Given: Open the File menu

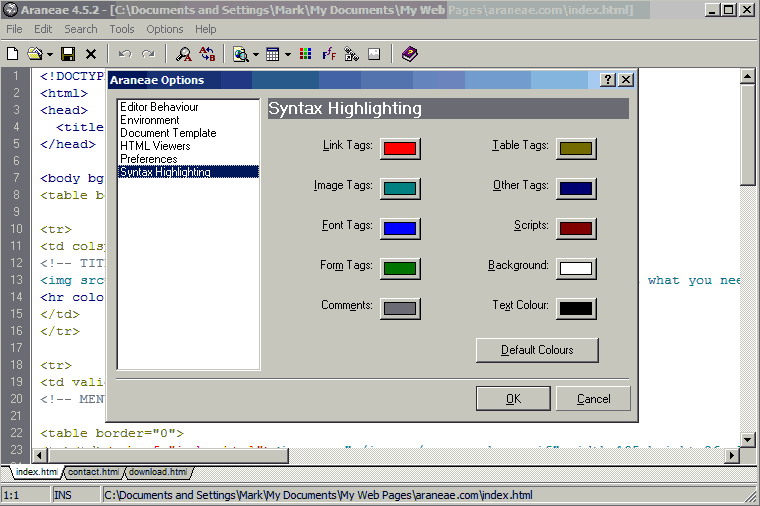Looking at the screenshot, I should pyautogui.click(x=14, y=29).
